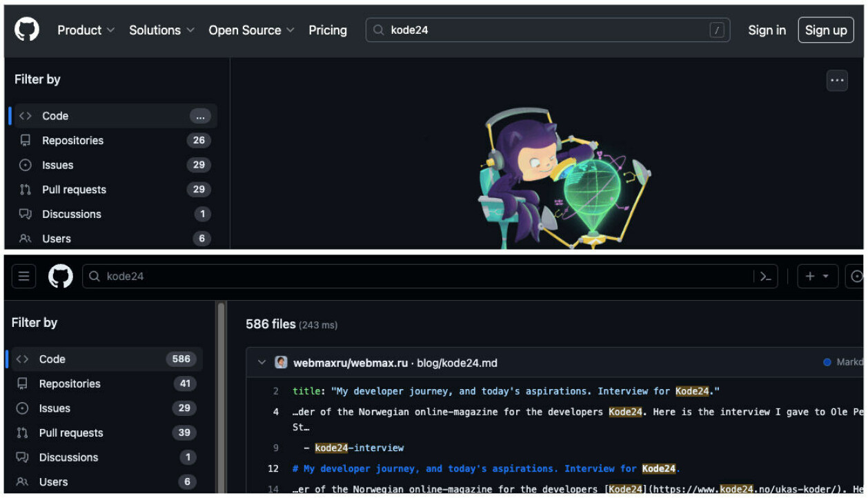The image size is (868, 498).
Task: Select the Users filter on the signed-in page
Action: click(x=106, y=482)
